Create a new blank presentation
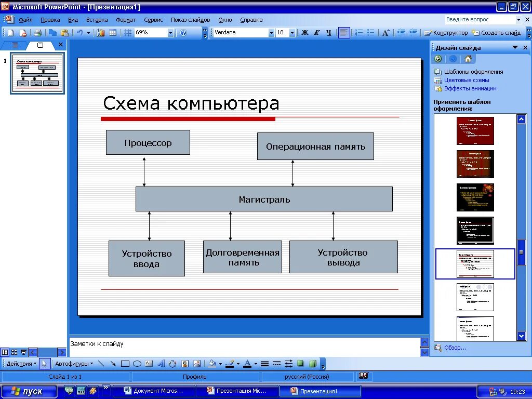 [11, 33]
